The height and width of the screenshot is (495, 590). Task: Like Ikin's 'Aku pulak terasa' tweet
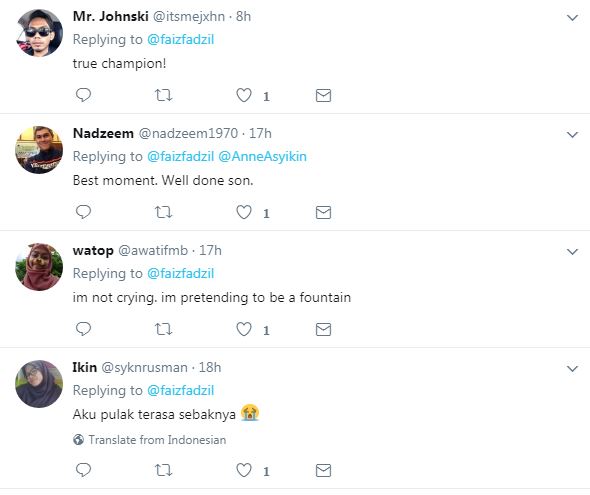(244, 470)
